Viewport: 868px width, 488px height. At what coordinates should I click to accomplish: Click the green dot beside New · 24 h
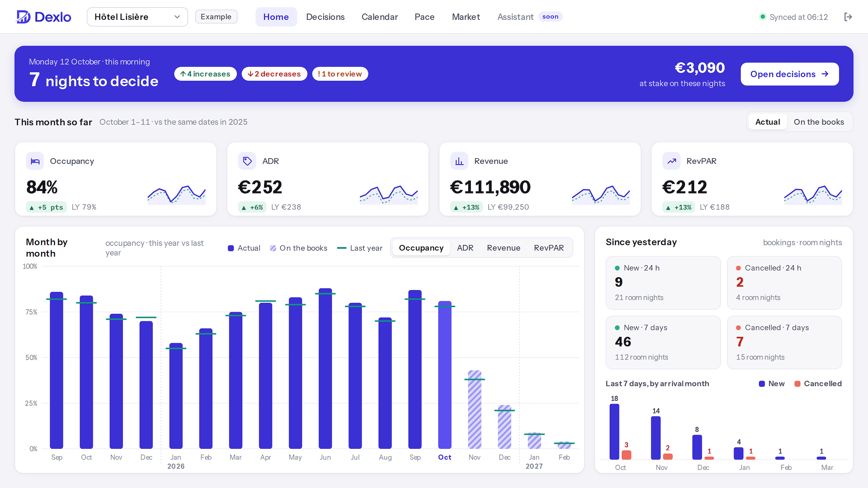617,268
